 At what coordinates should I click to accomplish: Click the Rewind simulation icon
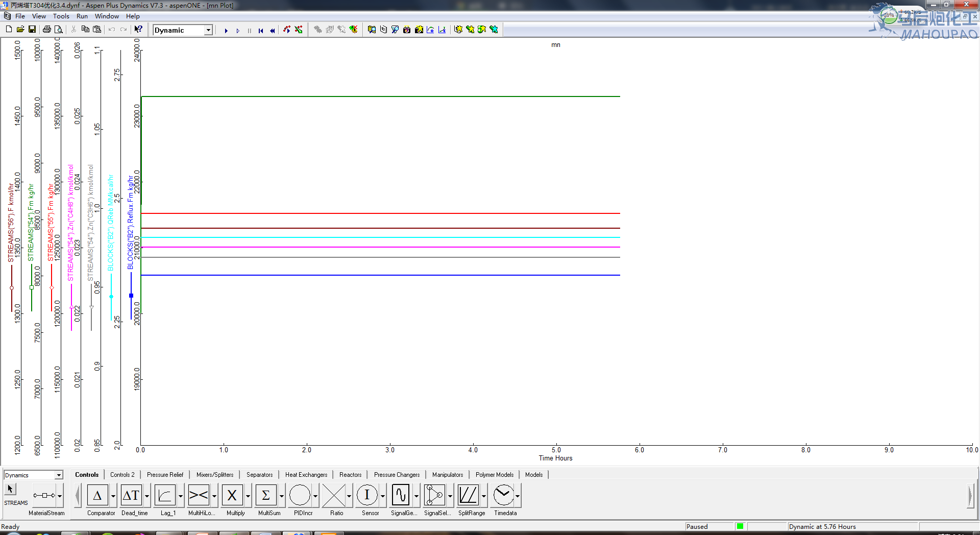point(273,31)
